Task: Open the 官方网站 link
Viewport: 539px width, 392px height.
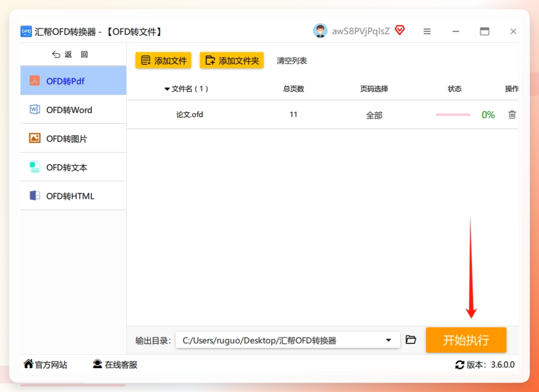Action: coord(45,364)
